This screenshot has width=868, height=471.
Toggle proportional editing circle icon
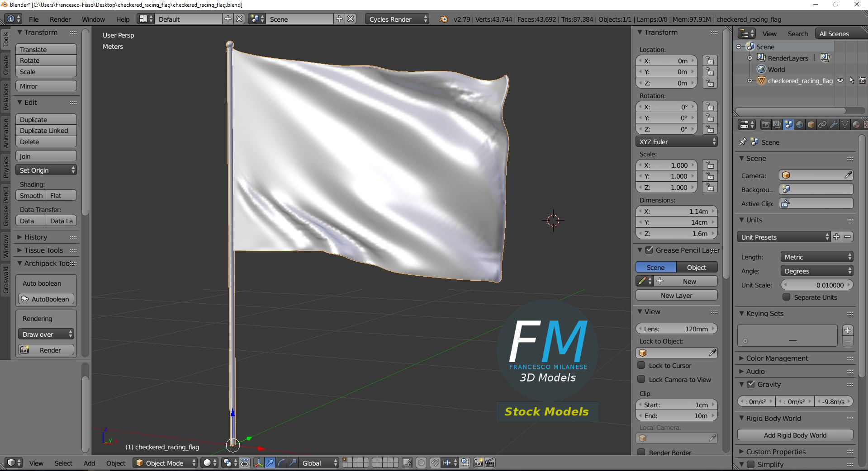421,463
